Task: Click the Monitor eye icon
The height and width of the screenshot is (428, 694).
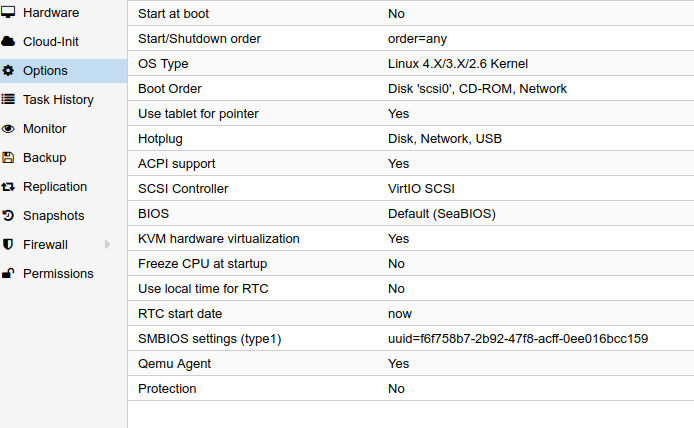Action: (x=8, y=128)
